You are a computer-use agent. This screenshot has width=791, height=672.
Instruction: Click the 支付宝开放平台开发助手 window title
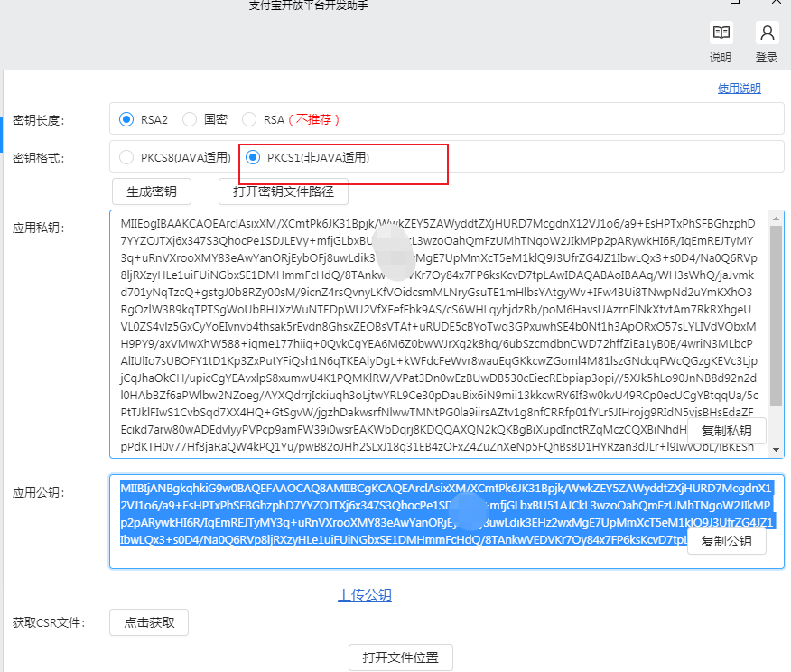(x=309, y=5)
